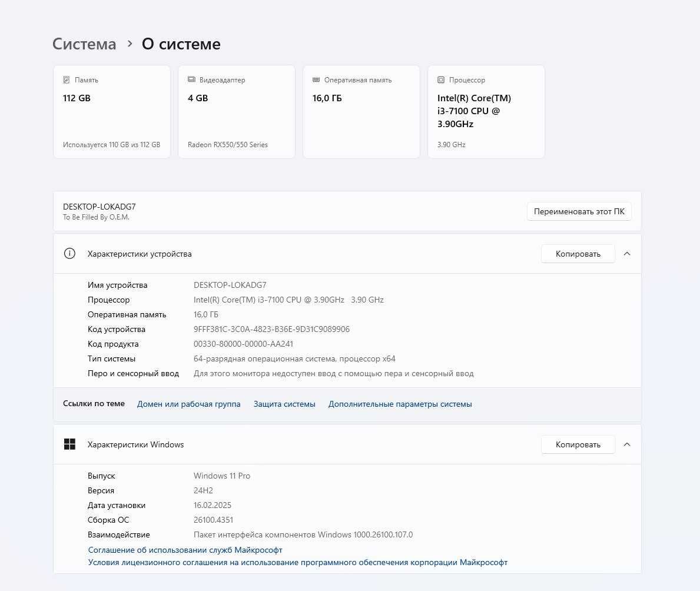Click the Выпуск label
Viewport: 700px width, 591px height.
(x=101, y=476)
